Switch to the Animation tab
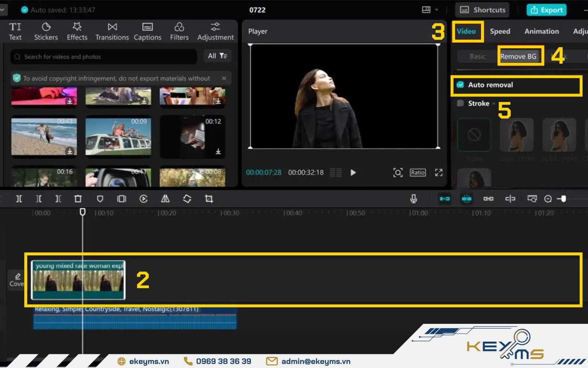Screen dimensions: 588x368 click(x=541, y=31)
